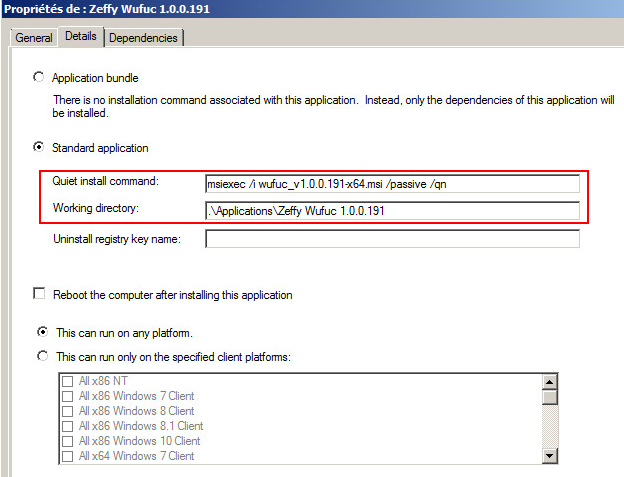Open the Details tab
The image size is (624, 477).
point(81,36)
